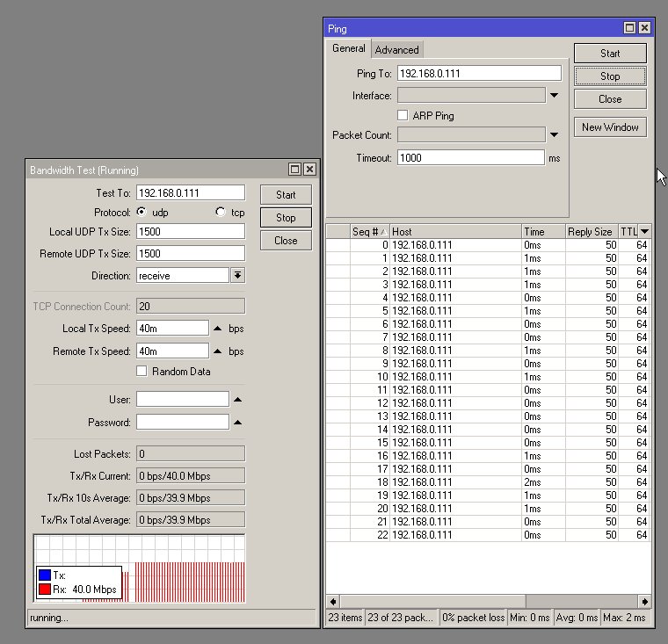Open a New Window for ping
This screenshot has width=668, height=644.
click(610, 127)
